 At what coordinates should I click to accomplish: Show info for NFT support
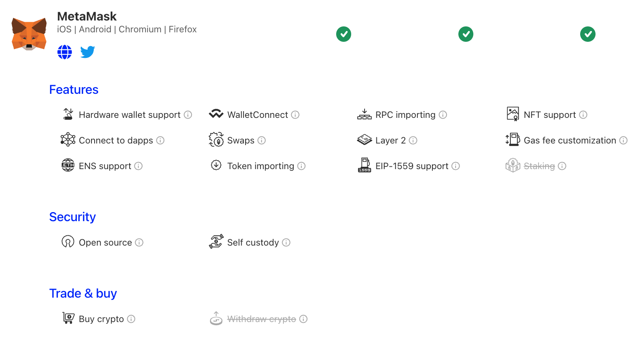(x=583, y=115)
